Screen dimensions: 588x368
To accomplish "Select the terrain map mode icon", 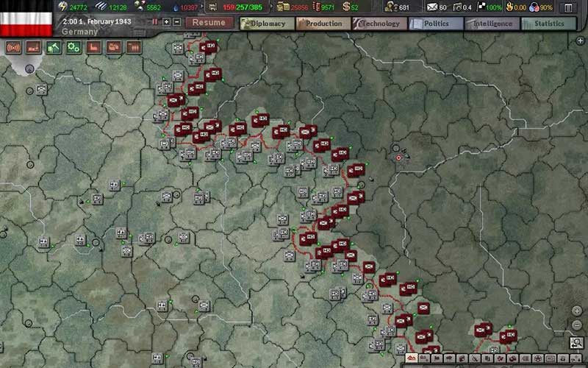I will tap(412, 358).
